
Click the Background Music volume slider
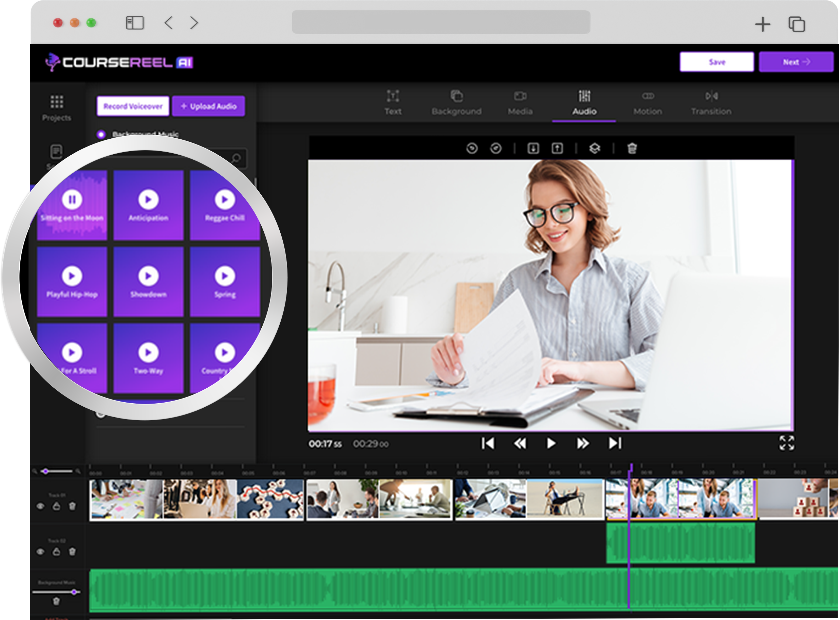click(74, 592)
